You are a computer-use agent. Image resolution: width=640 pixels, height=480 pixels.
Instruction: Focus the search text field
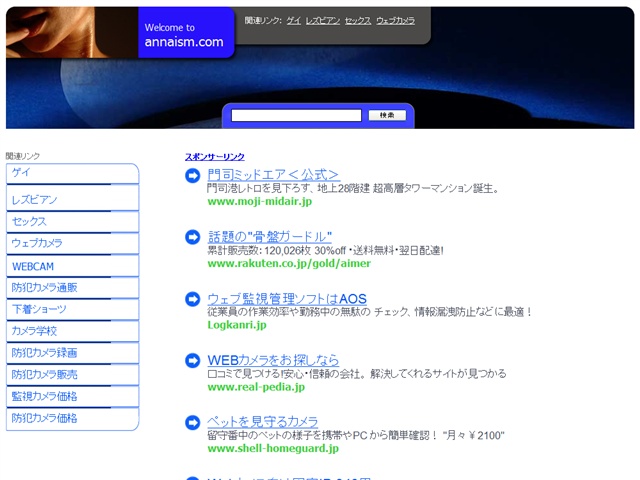296,116
